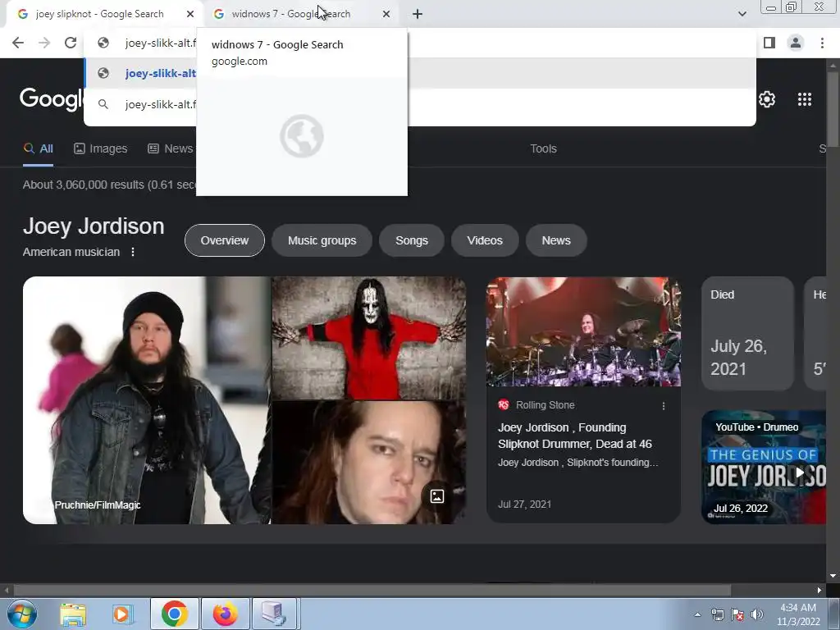This screenshot has width=840, height=630.
Task: Click the Chrome taskbar icon
Action: click(x=174, y=614)
